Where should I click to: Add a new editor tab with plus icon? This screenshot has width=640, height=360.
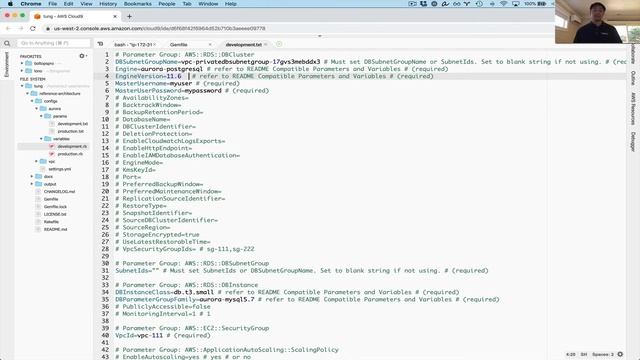(x=279, y=44)
